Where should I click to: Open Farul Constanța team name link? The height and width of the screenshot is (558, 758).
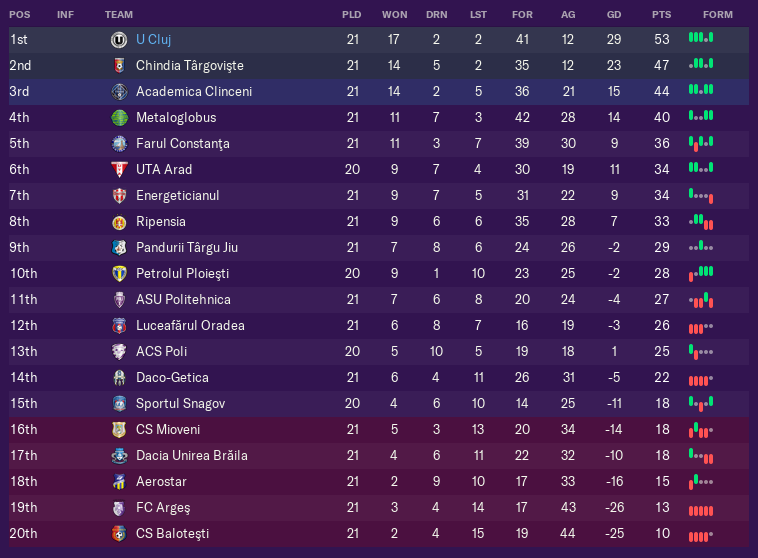183,144
